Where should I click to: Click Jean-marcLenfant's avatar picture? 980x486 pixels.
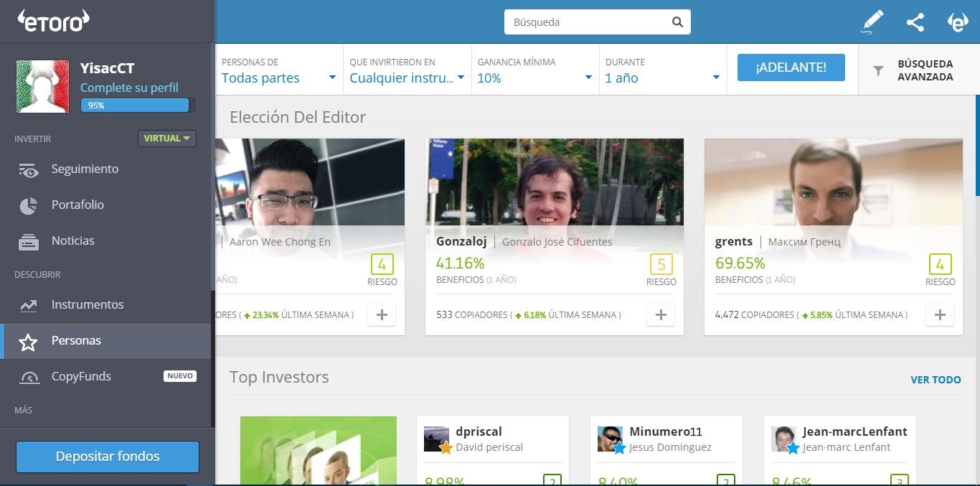click(x=783, y=439)
